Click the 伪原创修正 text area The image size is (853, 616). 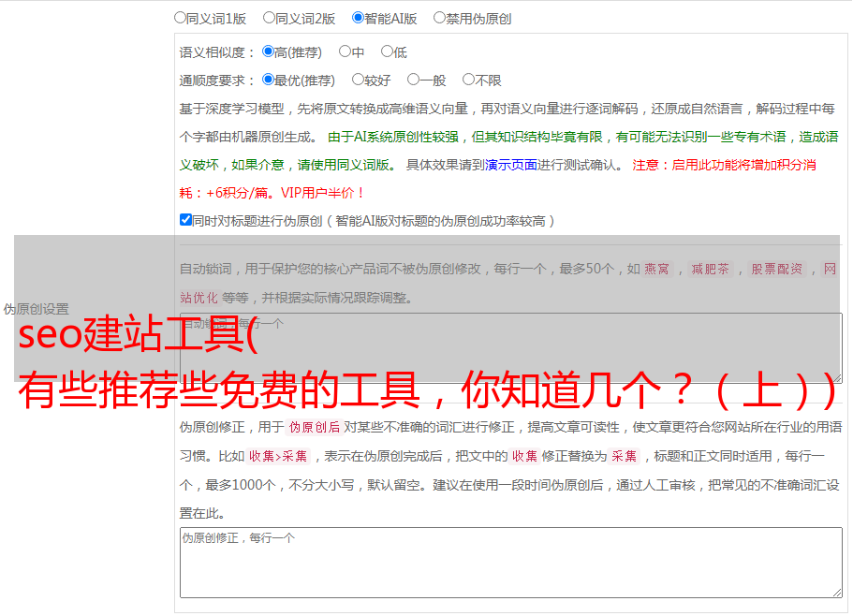pyautogui.click(x=511, y=563)
